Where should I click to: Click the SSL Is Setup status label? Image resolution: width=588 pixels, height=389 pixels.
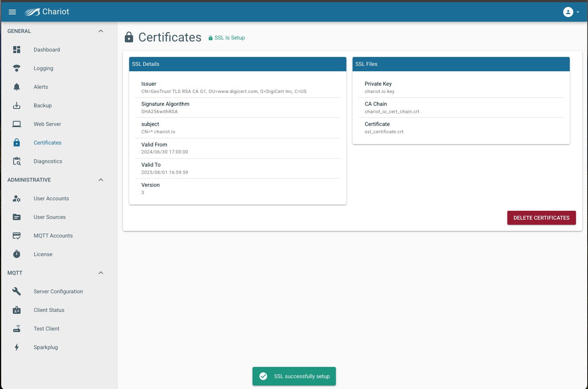click(230, 38)
